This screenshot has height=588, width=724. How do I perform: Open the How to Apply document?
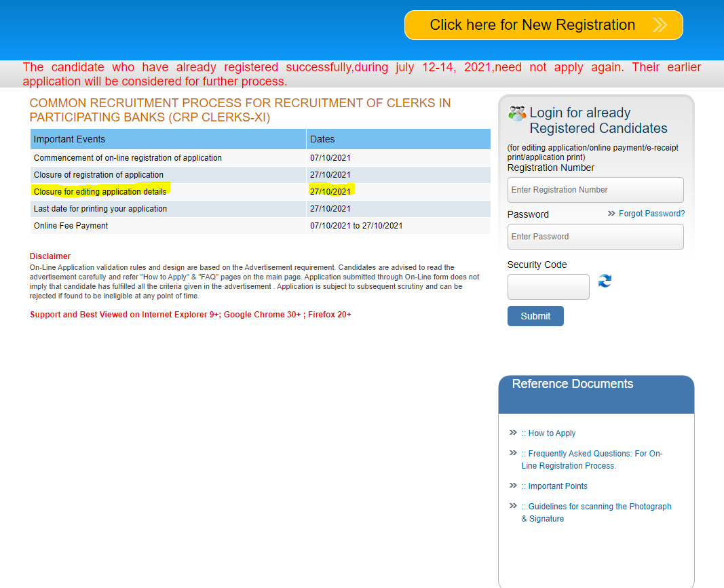(x=551, y=433)
